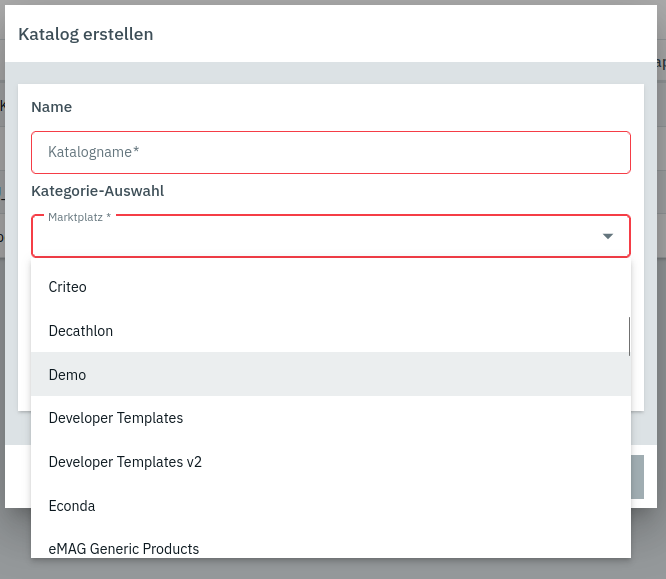The height and width of the screenshot is (579, 666).
Task: Pick the highlighted Demo option
Action: point(68,375)
